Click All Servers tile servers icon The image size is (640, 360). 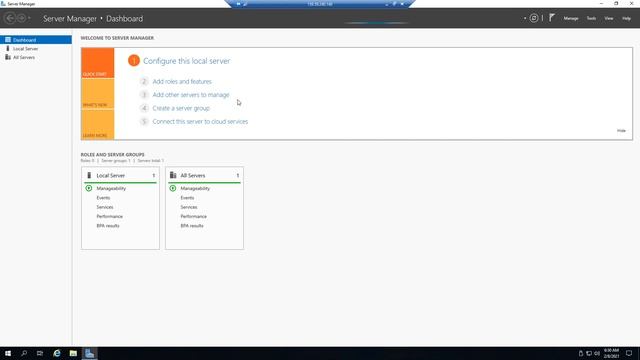tap(173, 175)
